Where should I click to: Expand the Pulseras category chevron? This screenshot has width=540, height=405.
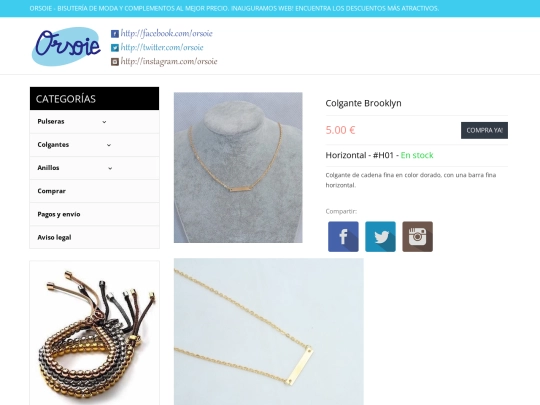tap(104, 122)
